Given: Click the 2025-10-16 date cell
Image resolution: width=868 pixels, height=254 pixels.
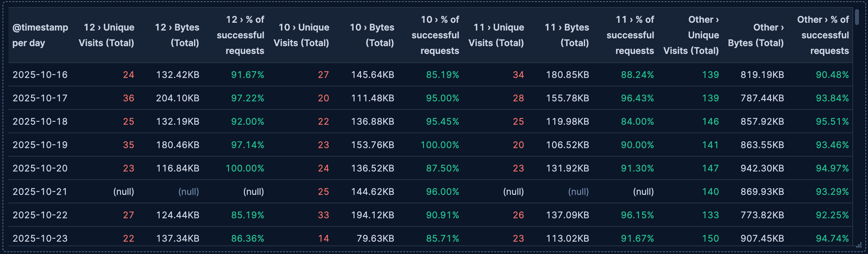Looking at the screenshot, I should 40,75.
